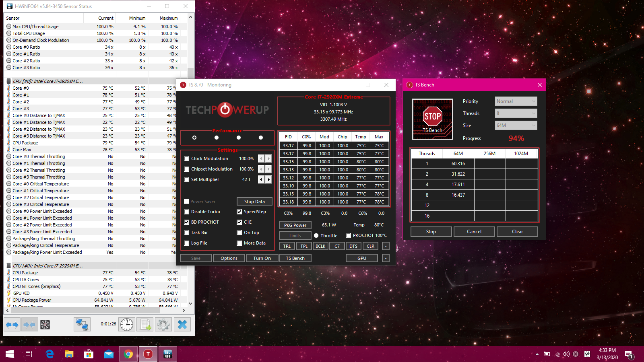Screen dimensions: 644x362
Task: Toggle the SpeedStep checkbox
Action: click(239, 212)
